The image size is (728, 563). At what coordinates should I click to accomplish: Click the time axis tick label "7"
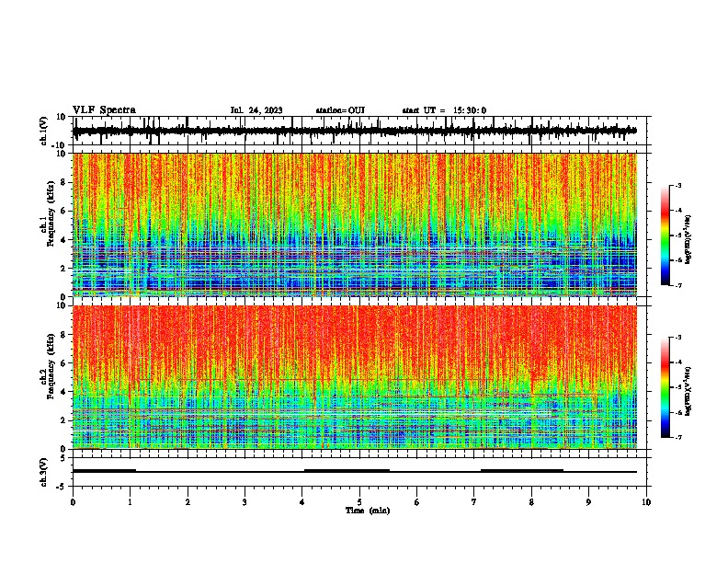pos(474,502)
